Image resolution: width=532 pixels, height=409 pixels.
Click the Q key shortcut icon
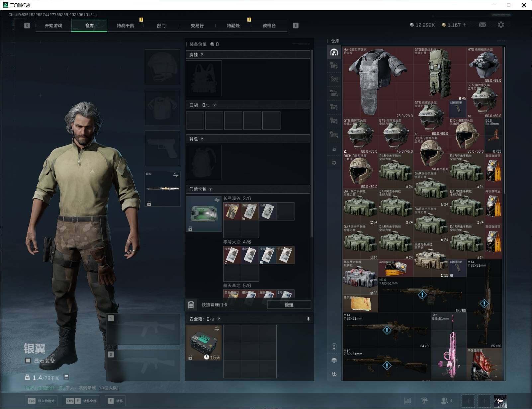point(27,26)
